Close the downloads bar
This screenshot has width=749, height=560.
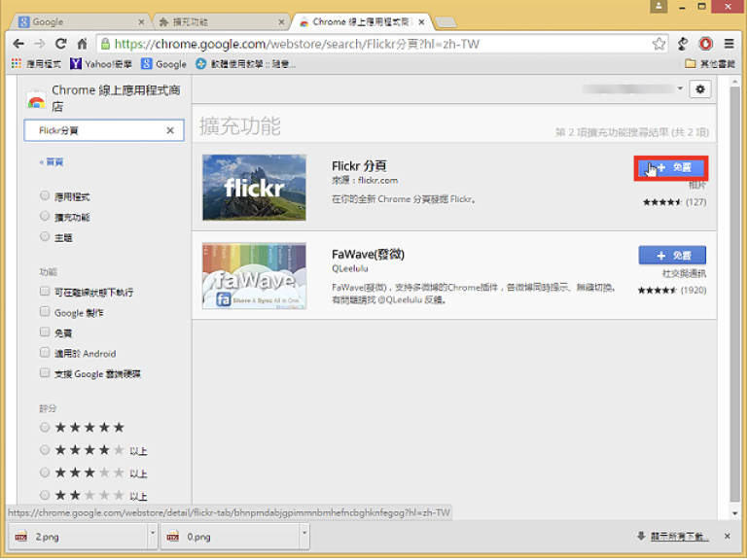[x=727, y=536]
